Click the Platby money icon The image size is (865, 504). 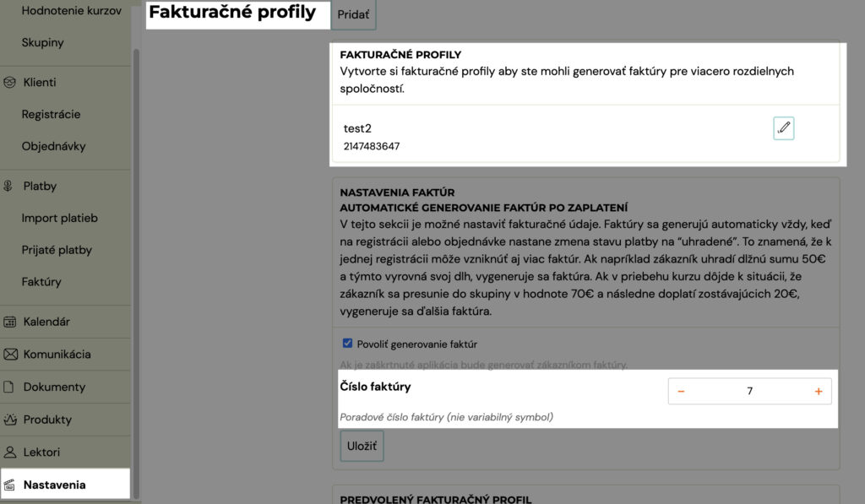(8, 187)
